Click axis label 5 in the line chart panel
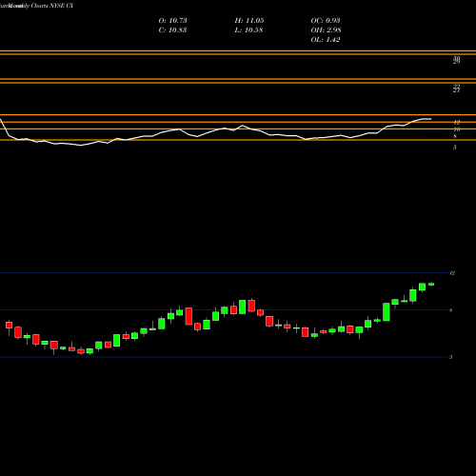 pos(455,148)
